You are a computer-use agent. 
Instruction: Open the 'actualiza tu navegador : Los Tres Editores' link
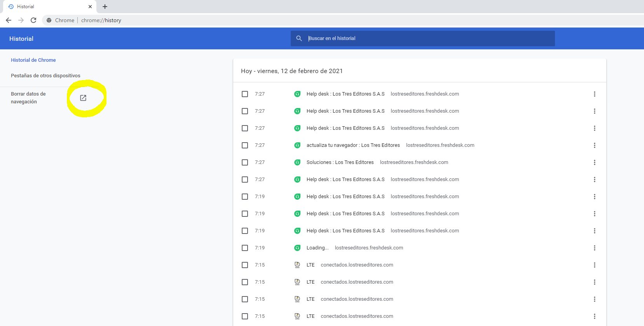tap(353, 145)
